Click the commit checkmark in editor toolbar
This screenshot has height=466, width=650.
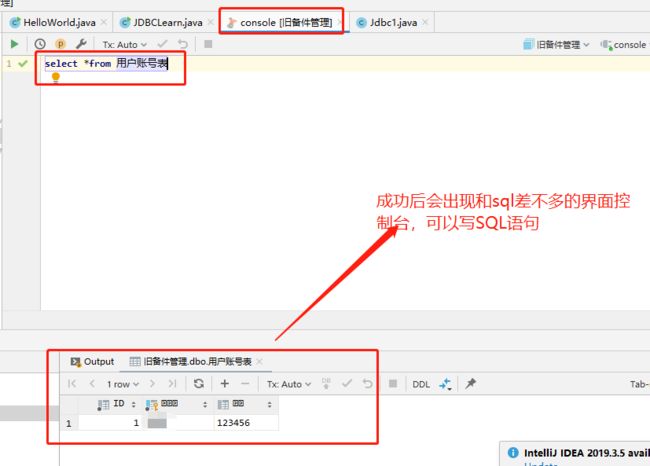coord(162,44)
